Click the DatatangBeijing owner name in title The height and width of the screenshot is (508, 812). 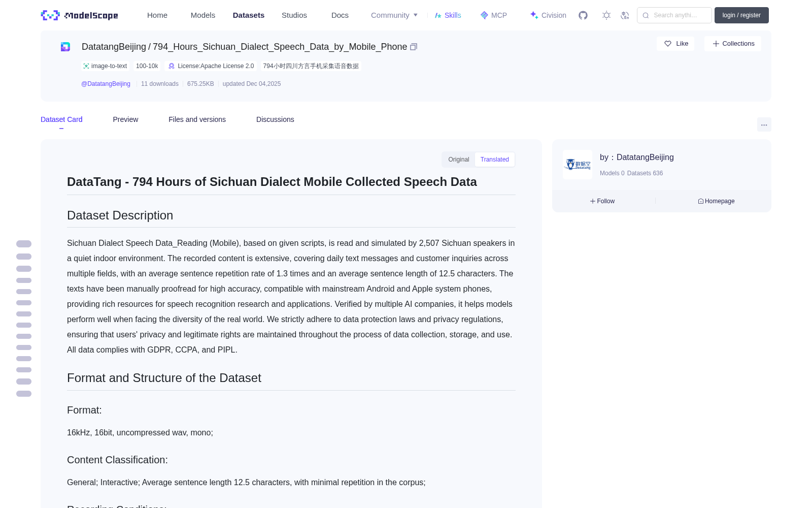[114, 47]
